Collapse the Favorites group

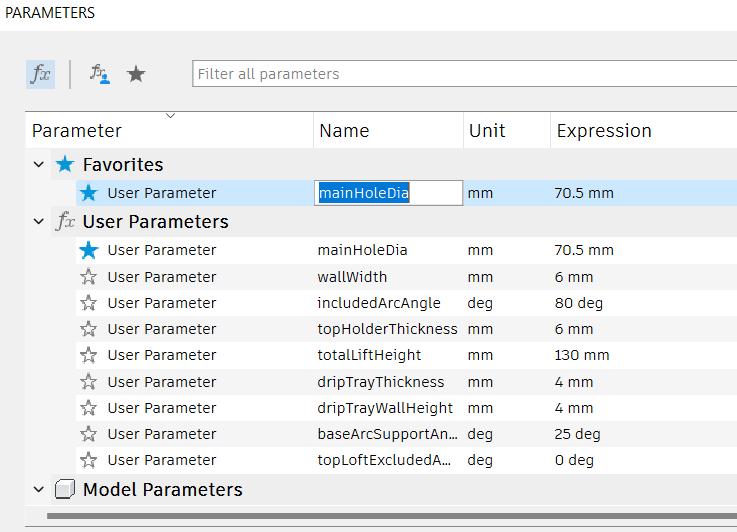pyautogui.click(x=39, y=165)
